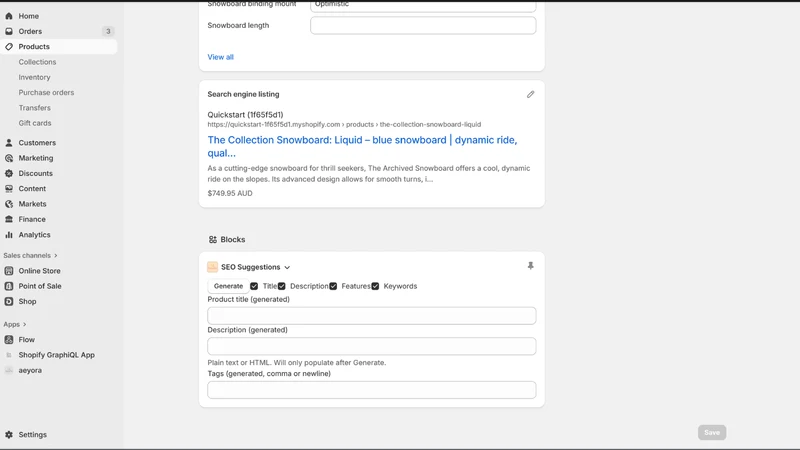Click the Online Store channel icon
800x450 pixels.
[9, 271]
